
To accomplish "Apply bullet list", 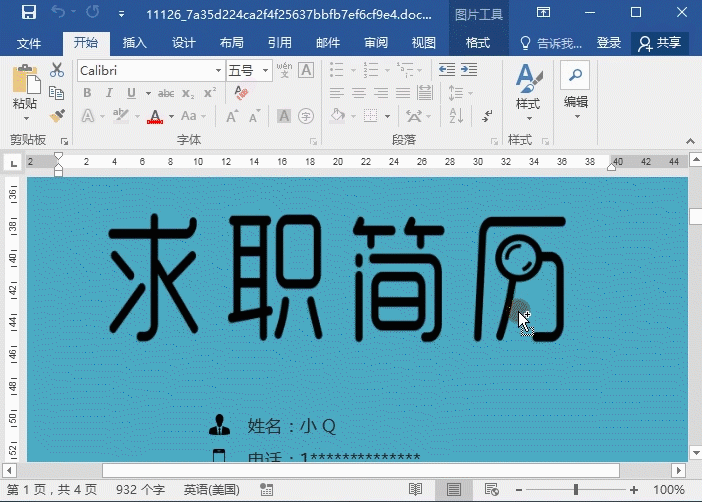I will (x=337, y=70).
